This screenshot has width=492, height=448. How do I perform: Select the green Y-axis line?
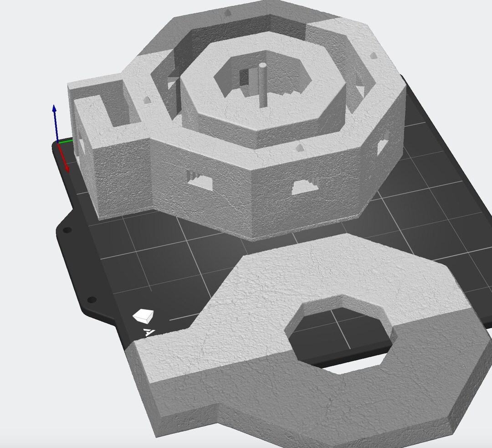pyautogui.click(x=66, y=141)
